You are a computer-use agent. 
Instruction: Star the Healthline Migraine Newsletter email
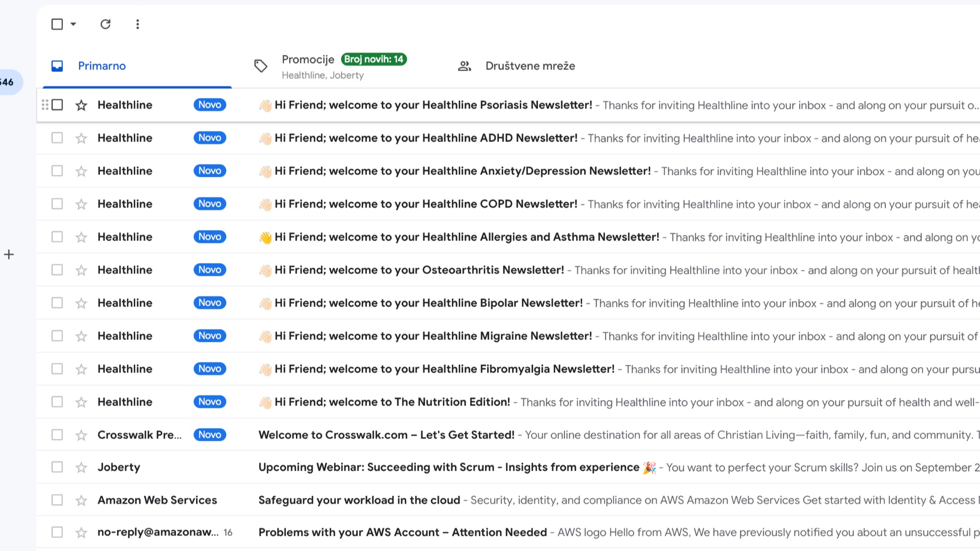pyautogui.click(x=81, y=336)
